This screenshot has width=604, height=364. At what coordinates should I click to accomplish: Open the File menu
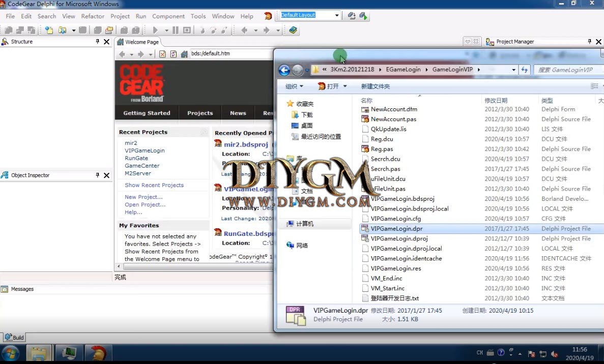coord(10,16)
